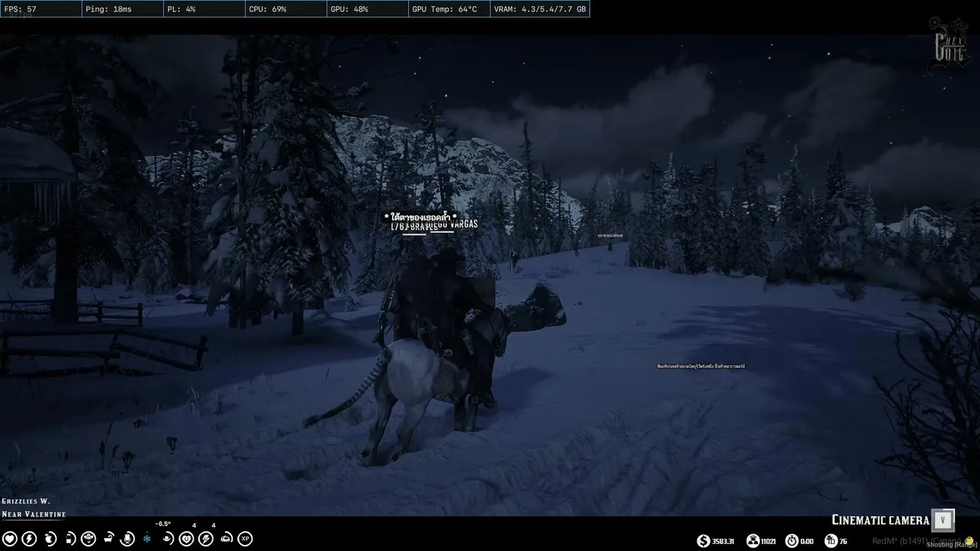Click the GPU Temp: 64°C readout
The height and width of the screenshot is (551, 980).
449,9
